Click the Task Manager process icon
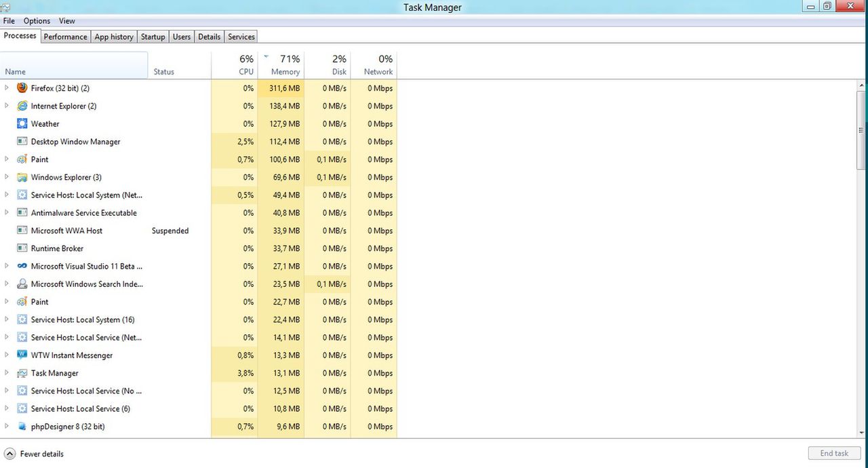 22,373
